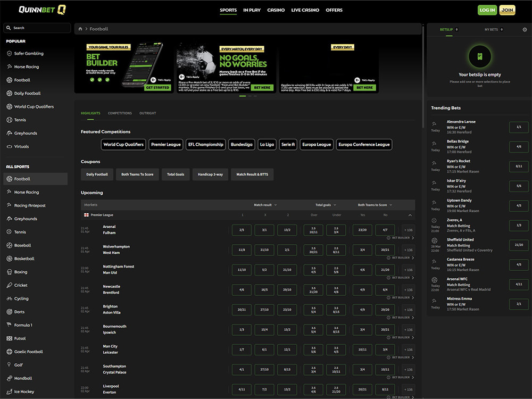
Task: Click the Racing Antepost icon
Action: [x=9, y=205]
